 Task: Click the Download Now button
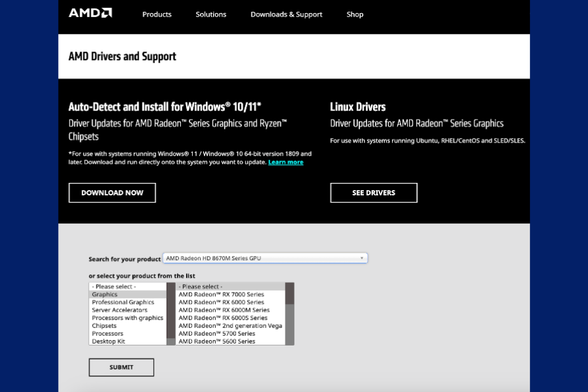[x=112, y=193]
